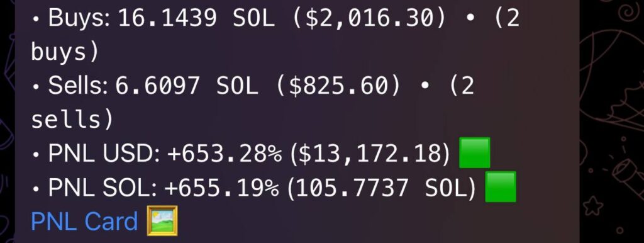
Task: Tap the telescope doodle on chat wallpaper
Action: click(x=626, y=171)
